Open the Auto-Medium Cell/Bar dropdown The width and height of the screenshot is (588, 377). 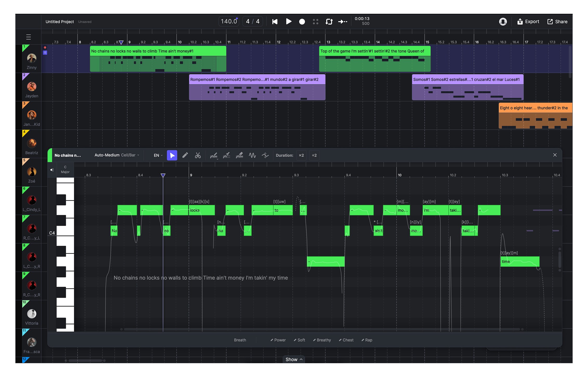pyautogui.click(x=117, y=155)
